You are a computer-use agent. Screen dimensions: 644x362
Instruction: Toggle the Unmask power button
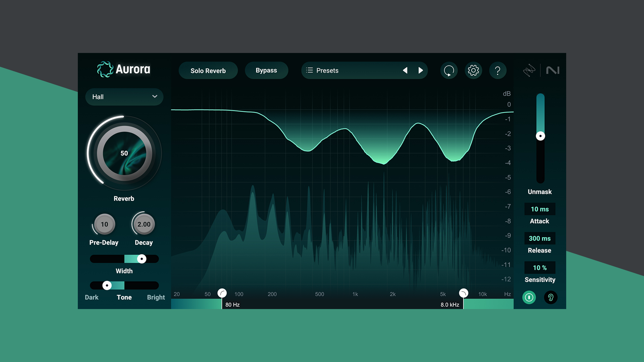529,298
